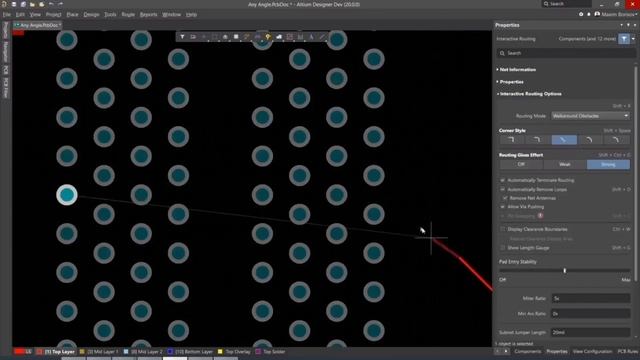Switch to the Any Angle.PcbDoc document tab
Screen dimensions: 640x360
pyautogui.click(x=38, y=25)
